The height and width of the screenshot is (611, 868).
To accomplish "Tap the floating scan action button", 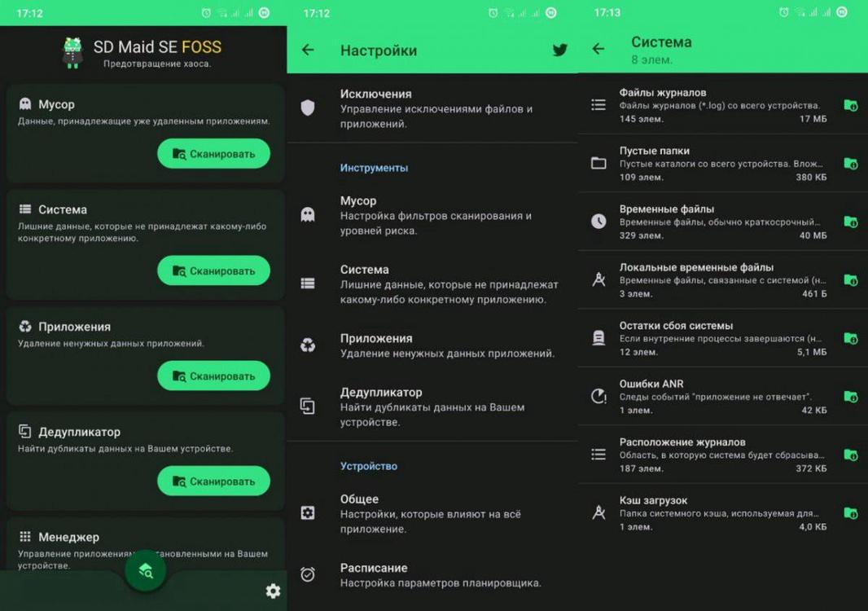I will (x=146, y=572).
